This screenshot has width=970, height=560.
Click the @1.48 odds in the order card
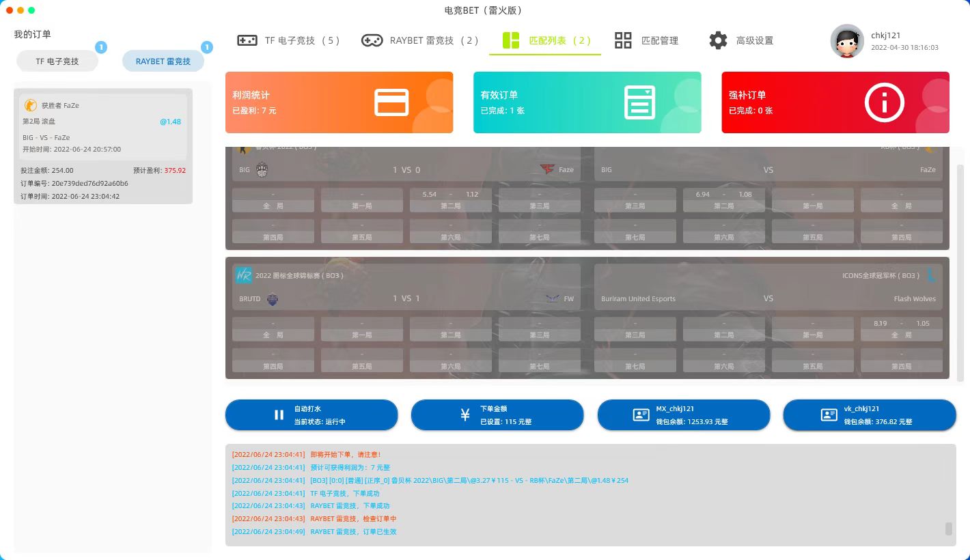point(170,122)
